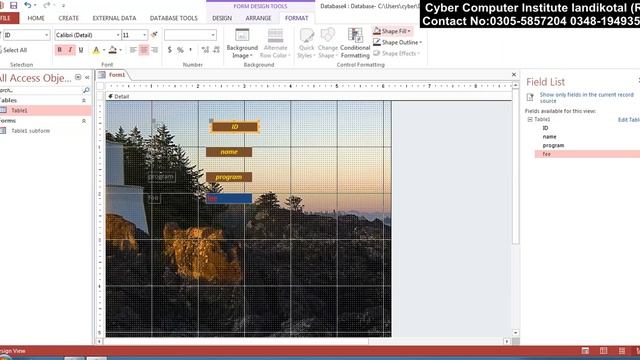Apply the background fill color bucket

tap(113, 50)
